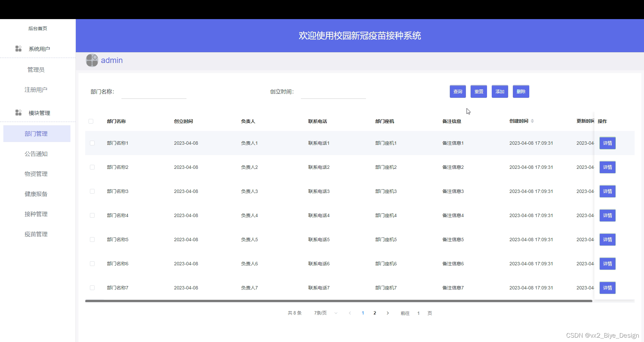Open 详情 for 部门名称4
The width and height of the screenshot is (644, 342).
607,215
